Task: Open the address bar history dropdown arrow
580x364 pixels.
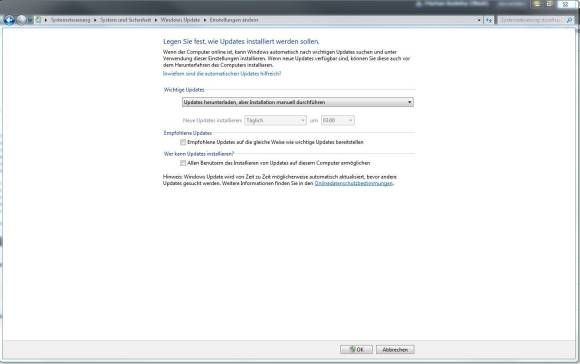Action: point(479,20)
